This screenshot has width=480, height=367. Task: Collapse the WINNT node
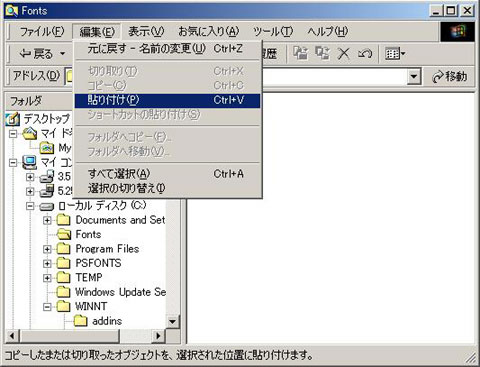[47, 307]
